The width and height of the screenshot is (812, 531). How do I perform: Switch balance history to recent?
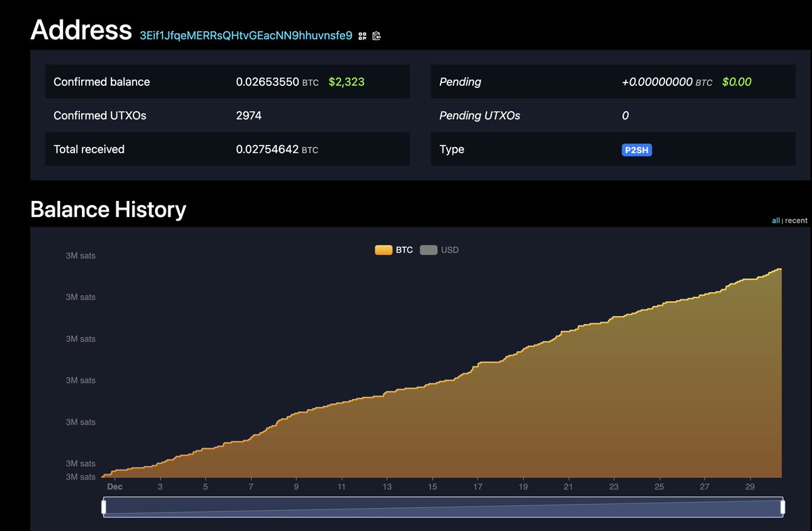click(x=796, y=221)
